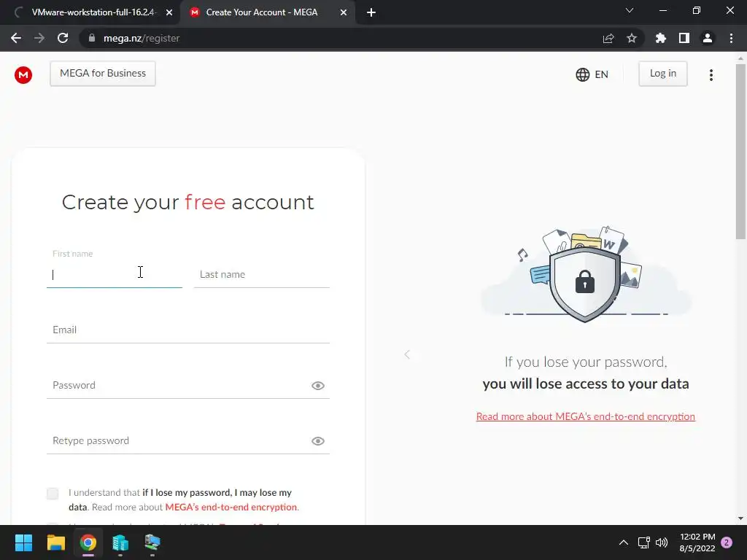Open File Explorer from taskbar
Screen dimensions: 747x560
[55, 542]
